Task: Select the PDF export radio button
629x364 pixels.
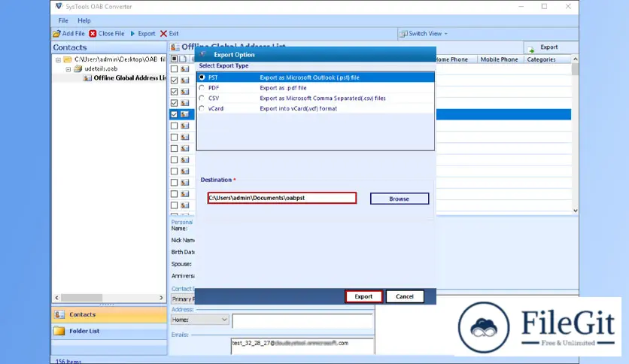Action: (x=202, y=87)
